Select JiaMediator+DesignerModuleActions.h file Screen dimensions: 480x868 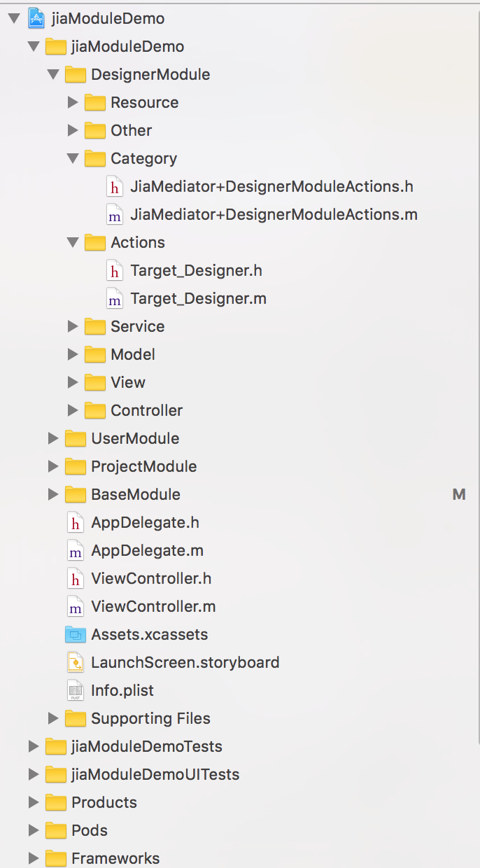point(271,186)
